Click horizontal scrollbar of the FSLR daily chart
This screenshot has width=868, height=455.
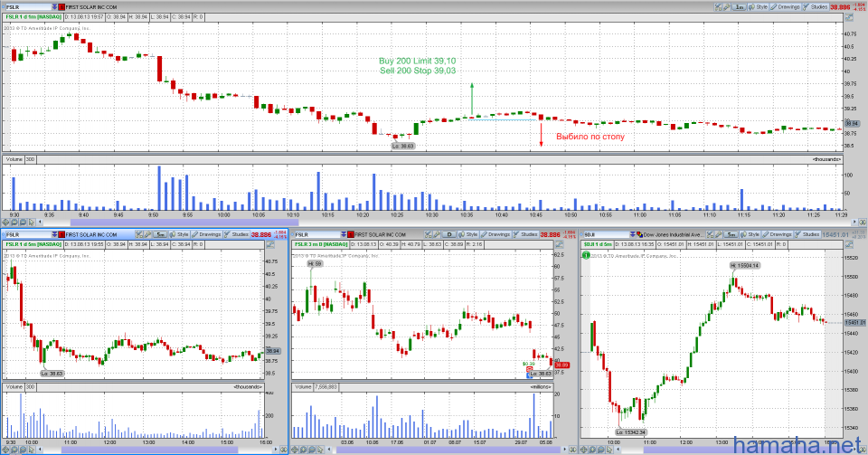pyautogui.click(x=449, y=450)
